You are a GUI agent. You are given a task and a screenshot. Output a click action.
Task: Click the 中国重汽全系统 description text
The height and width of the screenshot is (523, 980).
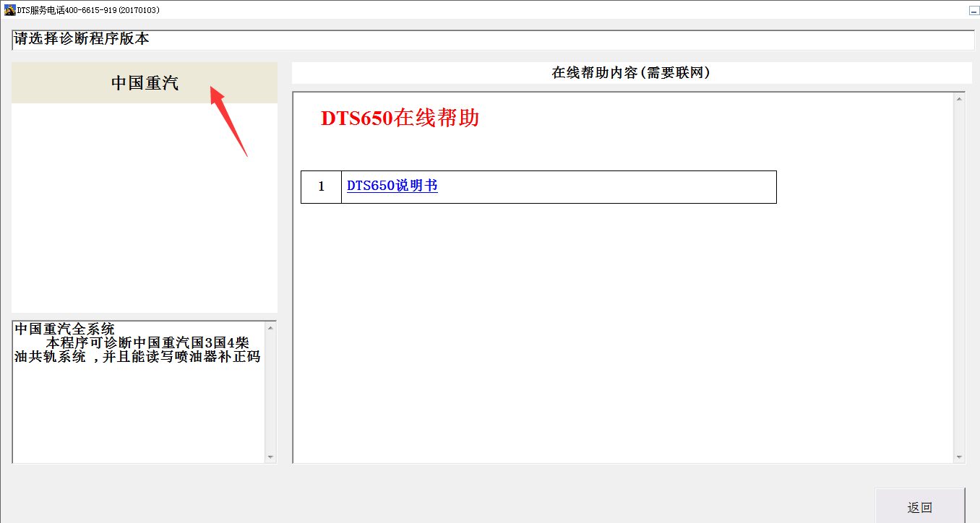coord(64,329)
